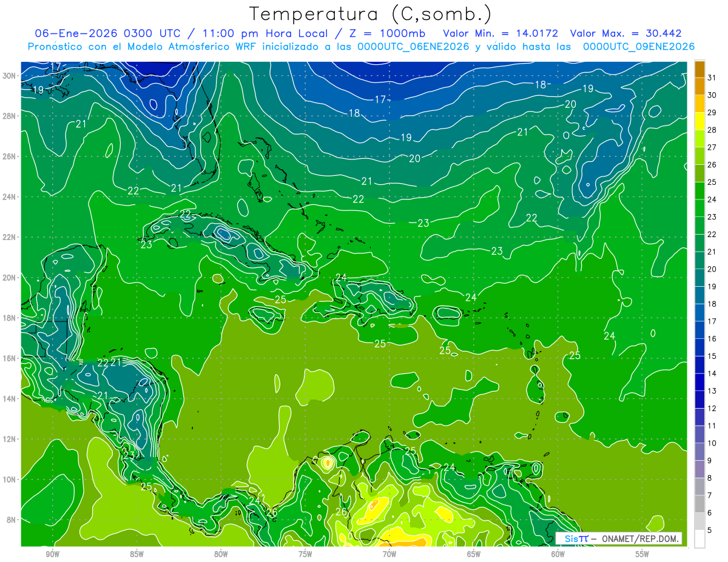Click the '8' label on the color scale
This screenshot has height=562, width=728.
tap(710, 478)
